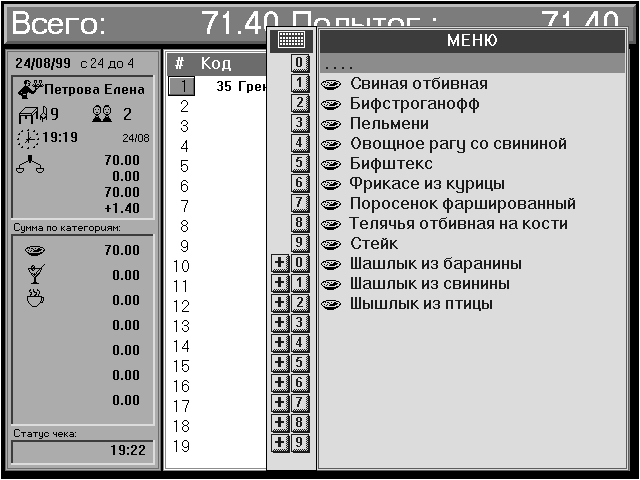
Task: Click the 9 key in the +9 row
Action: tap(300, 443)
